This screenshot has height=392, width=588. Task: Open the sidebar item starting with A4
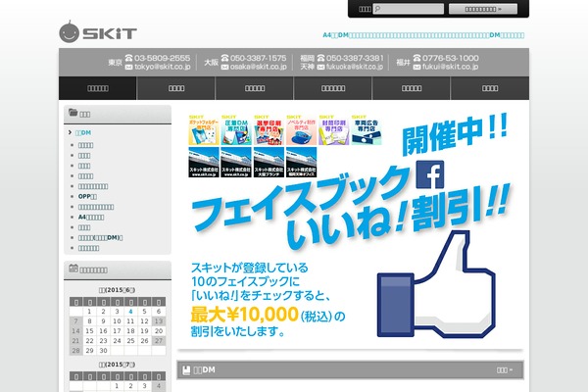coord(91,218)
